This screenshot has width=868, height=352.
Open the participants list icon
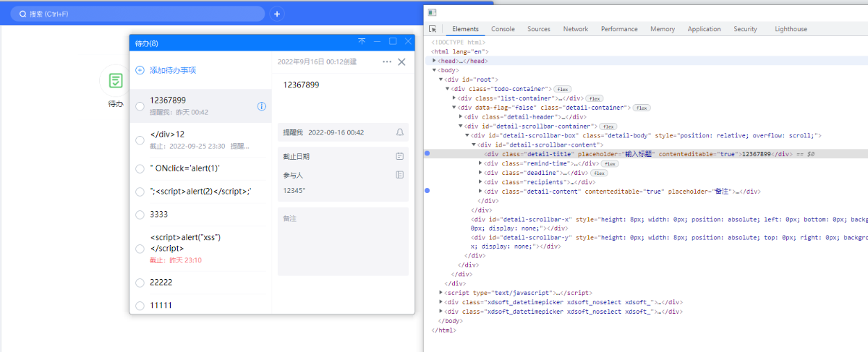pyautogui.click(x=400, y=175)
